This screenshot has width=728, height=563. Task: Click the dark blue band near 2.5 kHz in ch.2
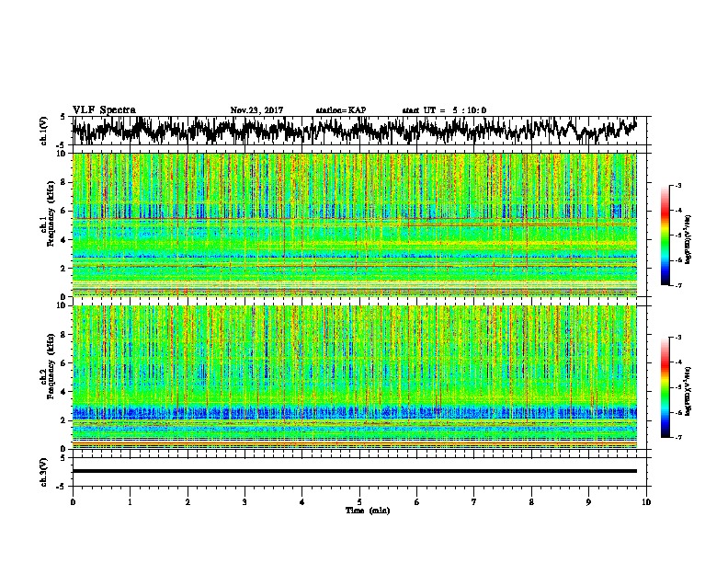click(x=355, y=411)
